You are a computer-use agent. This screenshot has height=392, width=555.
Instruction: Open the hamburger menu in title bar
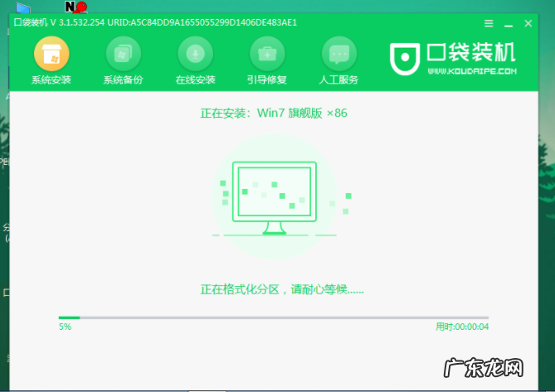(489, 23)
